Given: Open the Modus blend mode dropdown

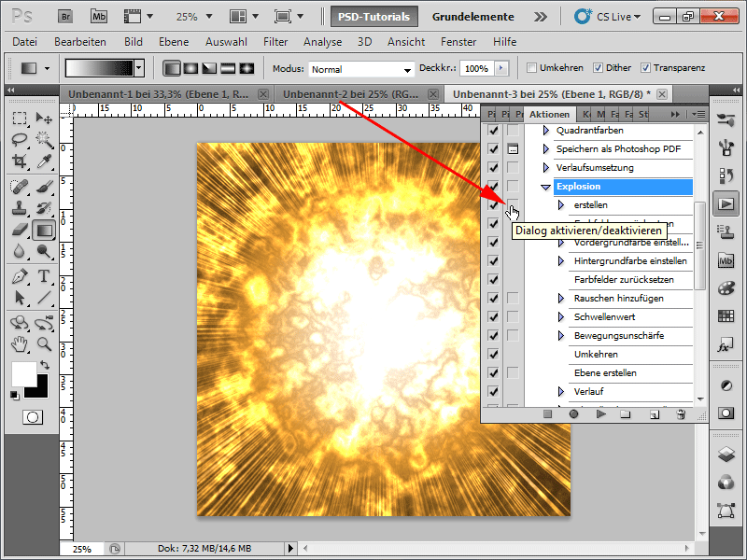Looking at the screenshot, I should point(360,69).
